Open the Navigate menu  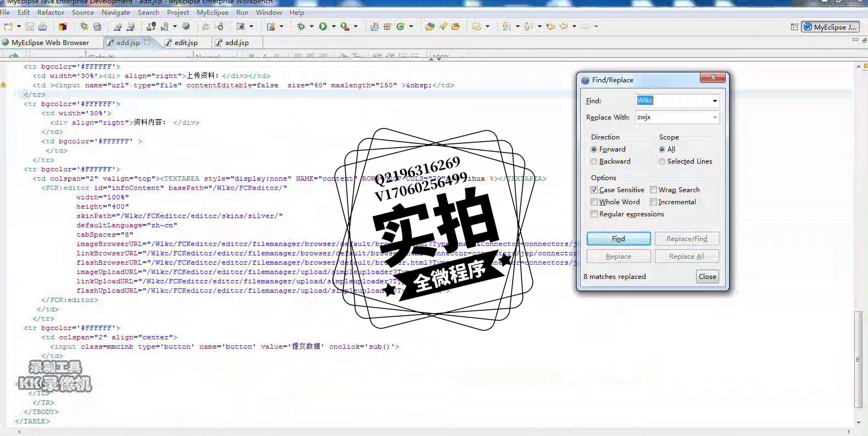point(116,12)
